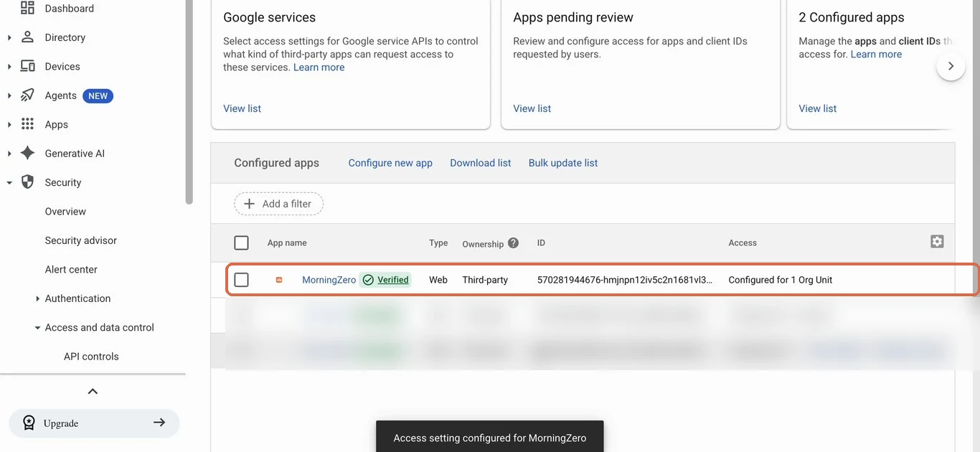980x452 pixels.
Task: Click Learn more in Google services card
Action: point(319,67)
